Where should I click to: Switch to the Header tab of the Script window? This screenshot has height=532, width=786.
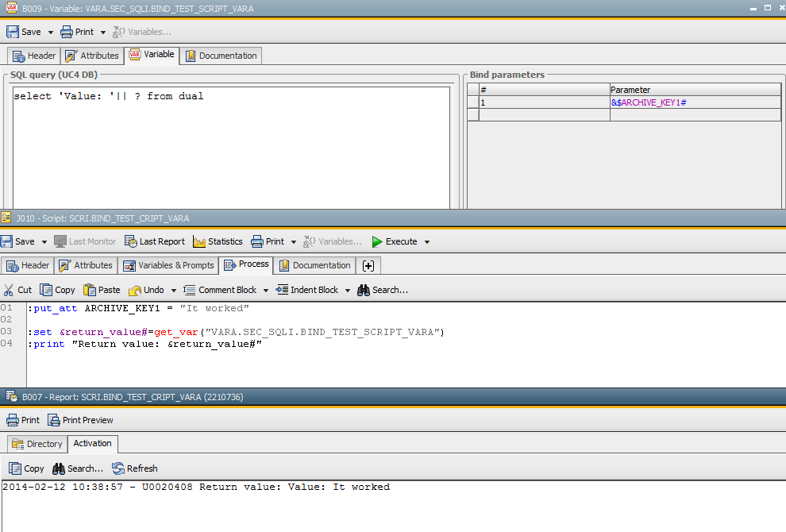coord(28,265)
